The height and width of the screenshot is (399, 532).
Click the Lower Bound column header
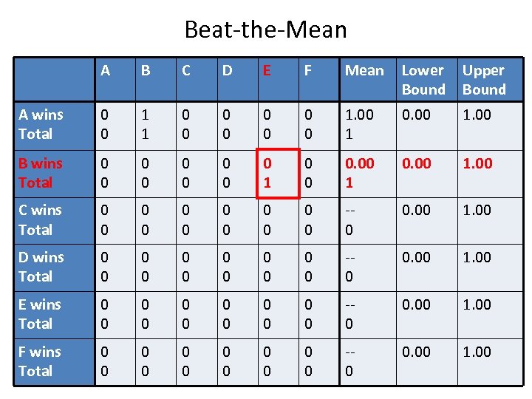click(423, 80)
